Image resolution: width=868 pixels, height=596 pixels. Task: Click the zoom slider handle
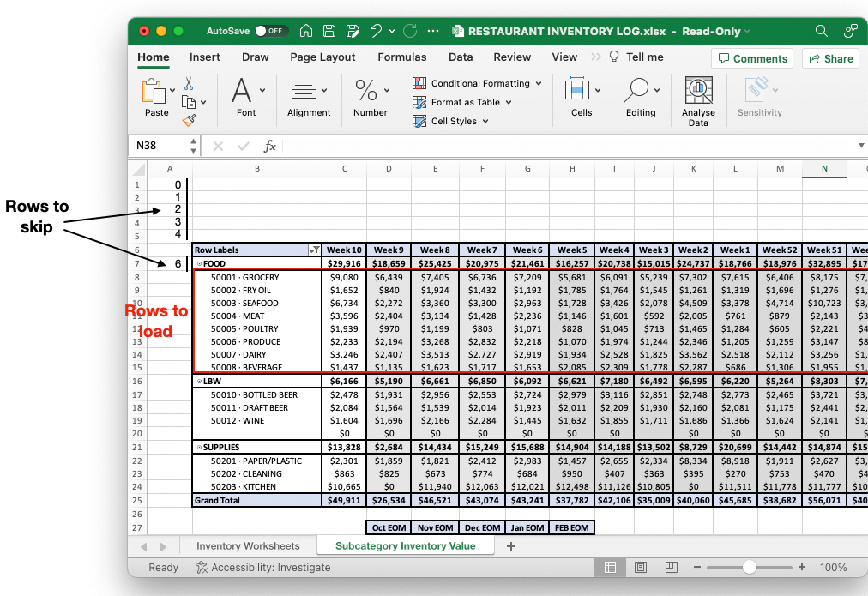(750, 567)
